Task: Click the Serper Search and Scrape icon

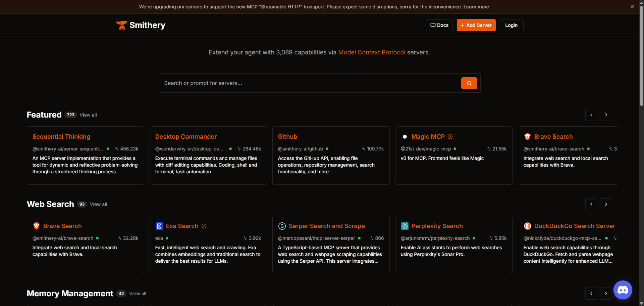Action: [282, 226]
